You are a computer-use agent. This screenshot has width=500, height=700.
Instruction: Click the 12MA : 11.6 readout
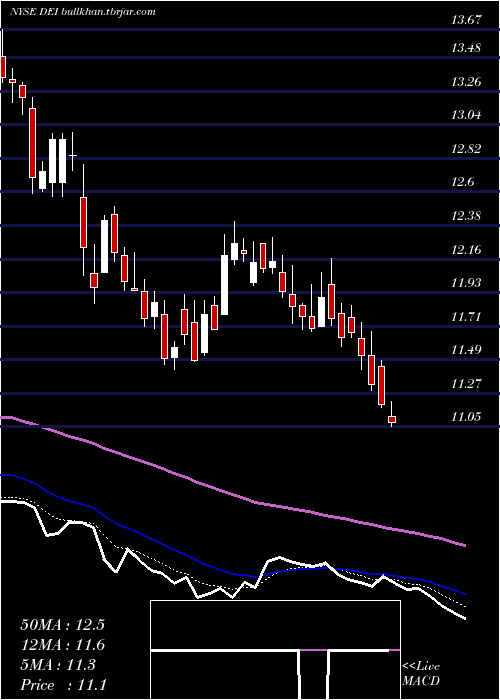tap(62, 645)
